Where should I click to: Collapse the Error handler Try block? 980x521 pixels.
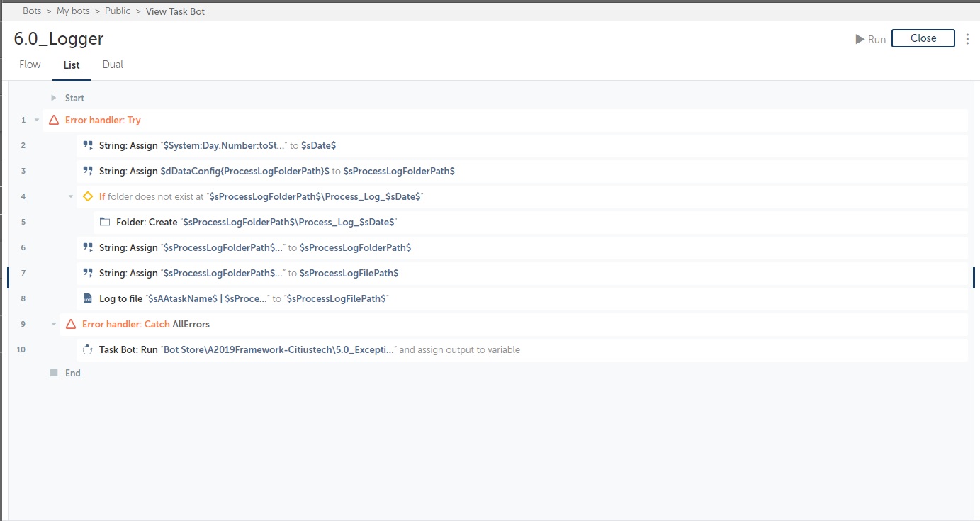37,120
